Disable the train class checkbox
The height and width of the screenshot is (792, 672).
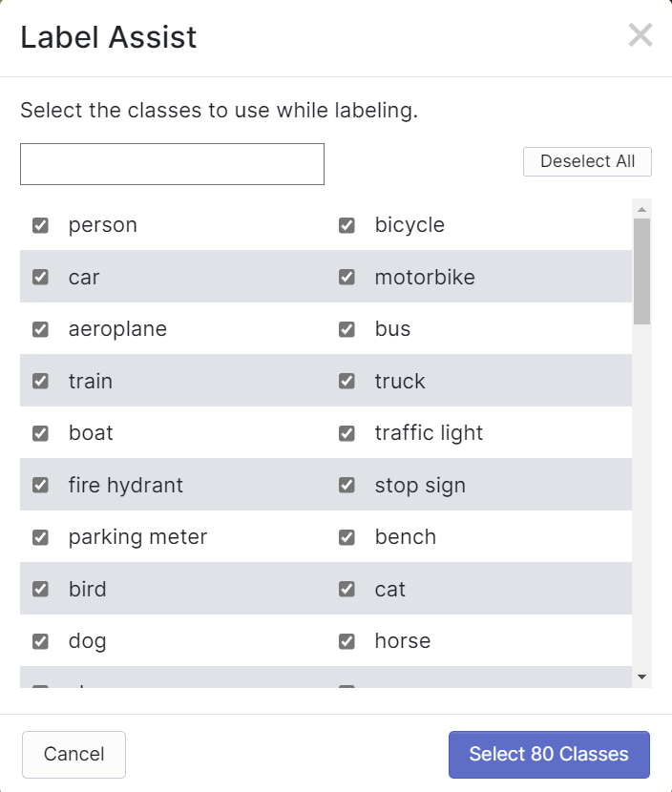pyautogui.click(x=40, y=382)
